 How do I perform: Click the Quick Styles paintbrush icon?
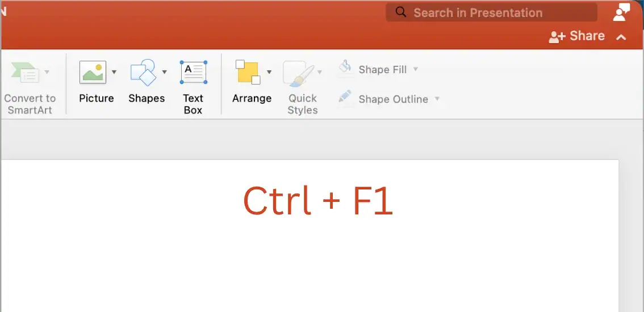point(299,74)
